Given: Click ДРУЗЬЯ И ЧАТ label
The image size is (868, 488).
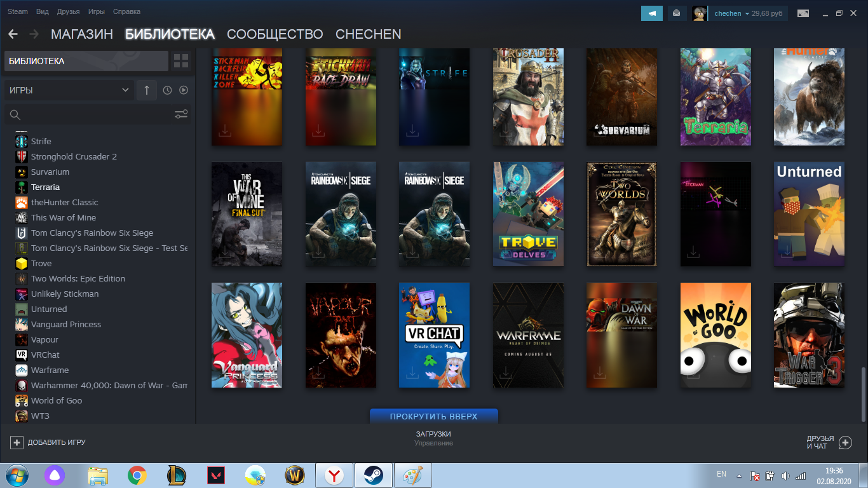Looking at the screenshot, I should 820,442.
